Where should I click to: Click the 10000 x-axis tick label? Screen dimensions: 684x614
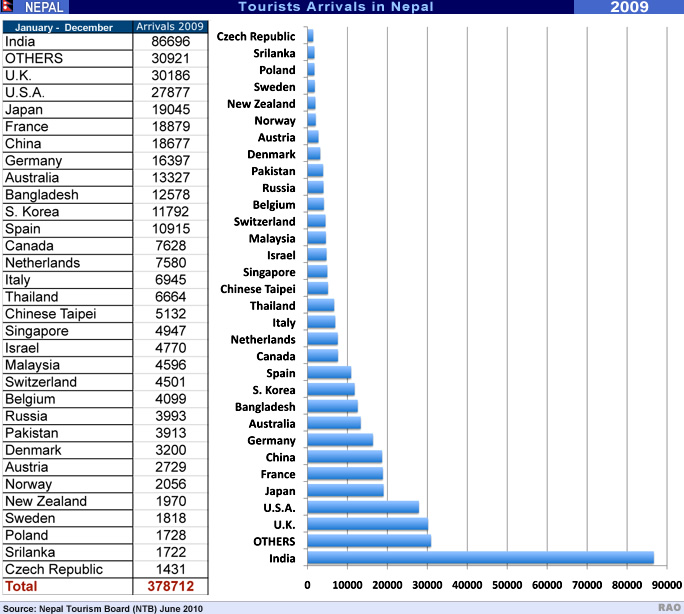(x=347, y=585)
